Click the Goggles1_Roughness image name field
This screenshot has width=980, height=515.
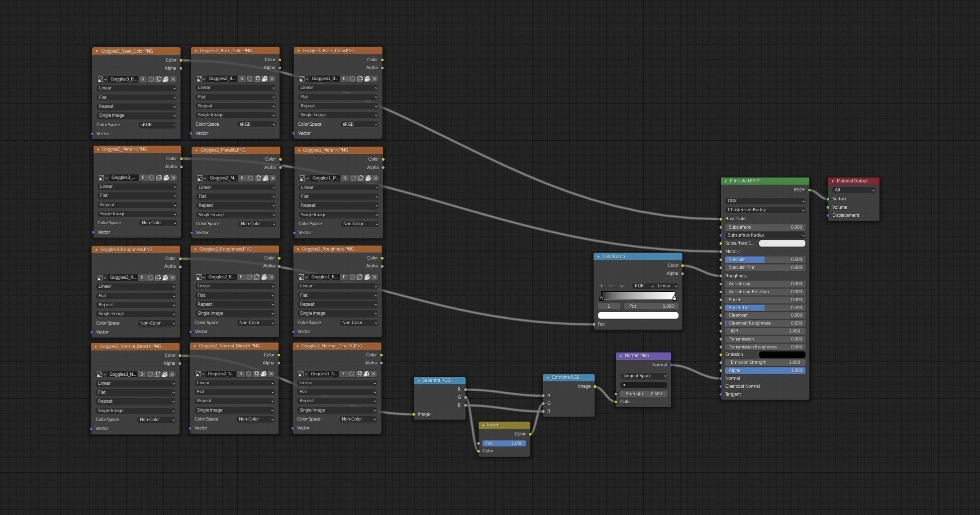[324, 277]
